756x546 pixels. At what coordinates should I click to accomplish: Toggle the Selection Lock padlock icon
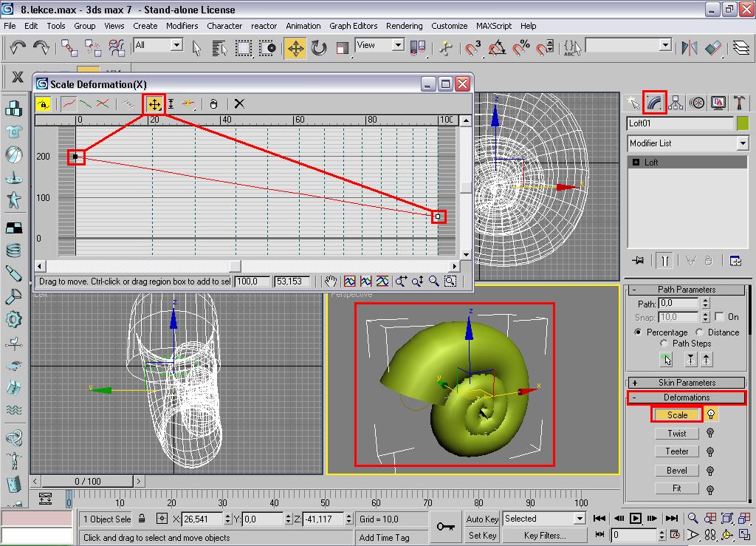tap(142, 519)
